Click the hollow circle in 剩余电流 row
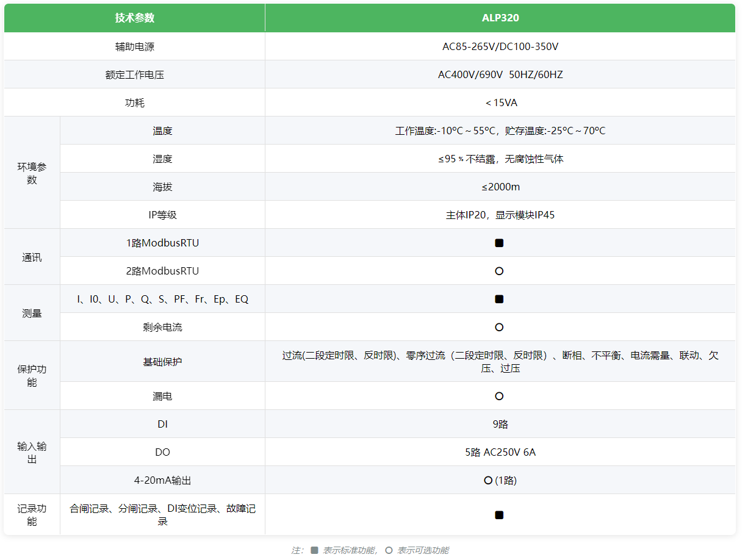745x560 pixels. point(499,327)
